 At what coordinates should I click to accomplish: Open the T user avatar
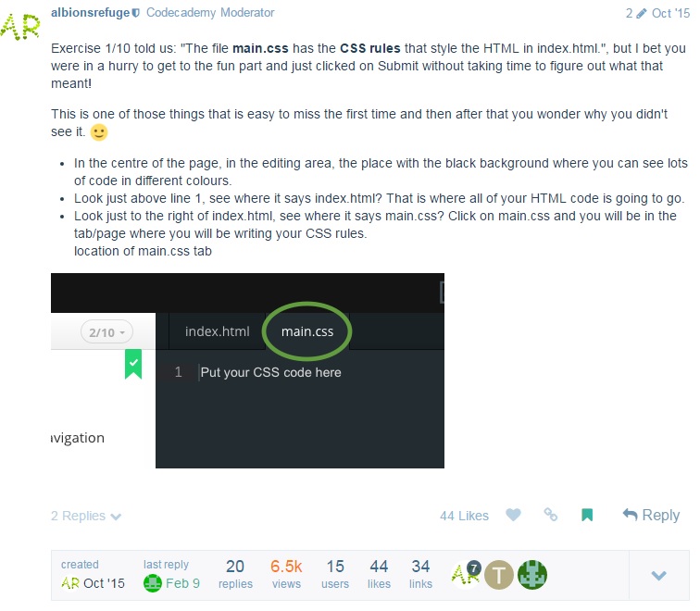coord(499,575)
